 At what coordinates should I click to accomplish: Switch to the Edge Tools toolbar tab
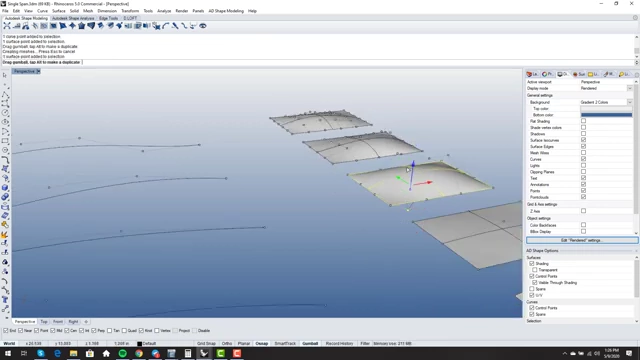pyautogui.click(x=108, y=18)
